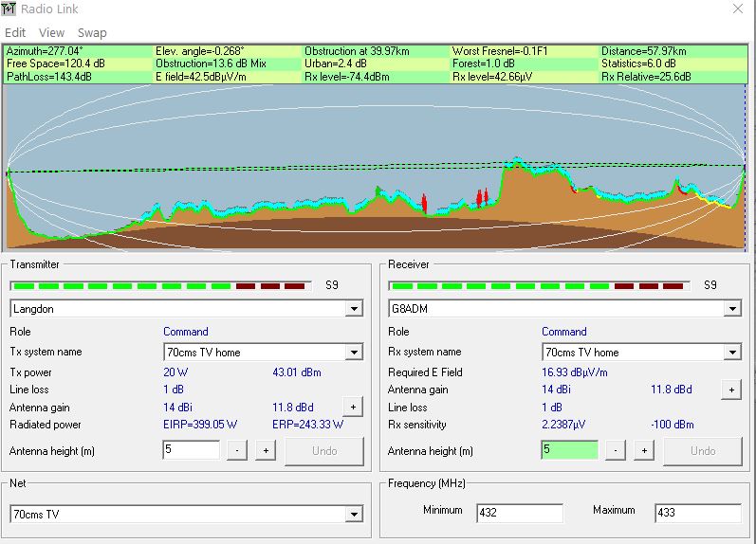Click the transmitter Antenna height field

tap(192, 449)
